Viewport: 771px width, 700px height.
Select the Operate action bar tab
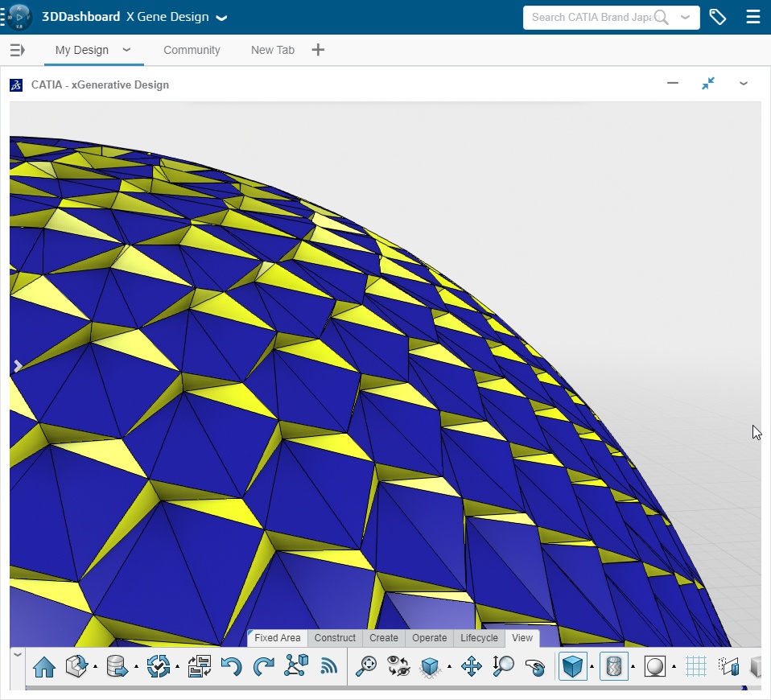tap(429, 638)
